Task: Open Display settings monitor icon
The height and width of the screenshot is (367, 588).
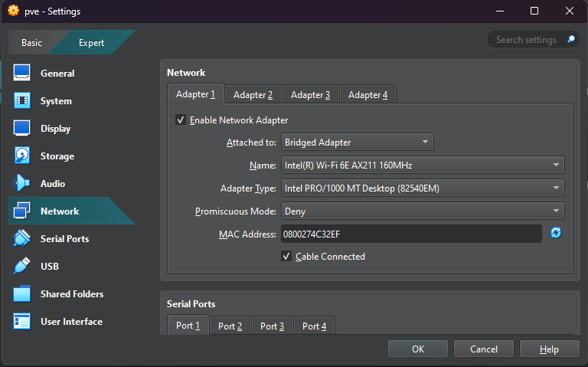Action: [x=21, y=129]
